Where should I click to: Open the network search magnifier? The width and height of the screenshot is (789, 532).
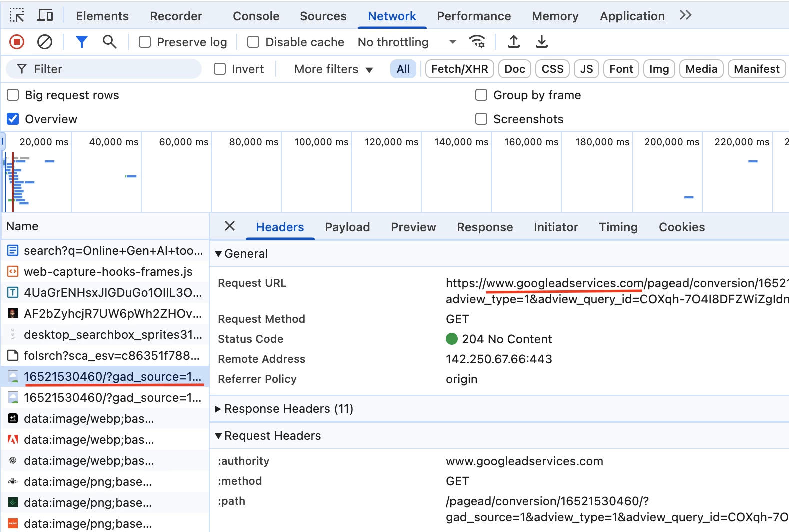110,42
